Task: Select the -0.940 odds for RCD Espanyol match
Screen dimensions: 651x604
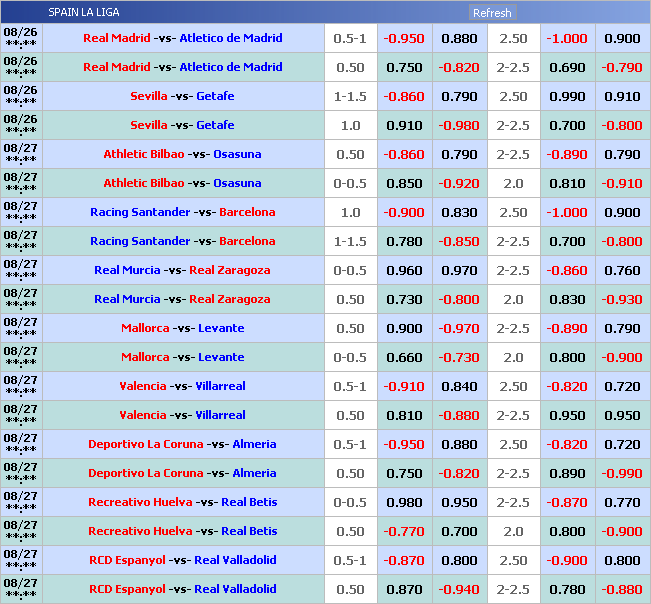Action: coord(459,589)
